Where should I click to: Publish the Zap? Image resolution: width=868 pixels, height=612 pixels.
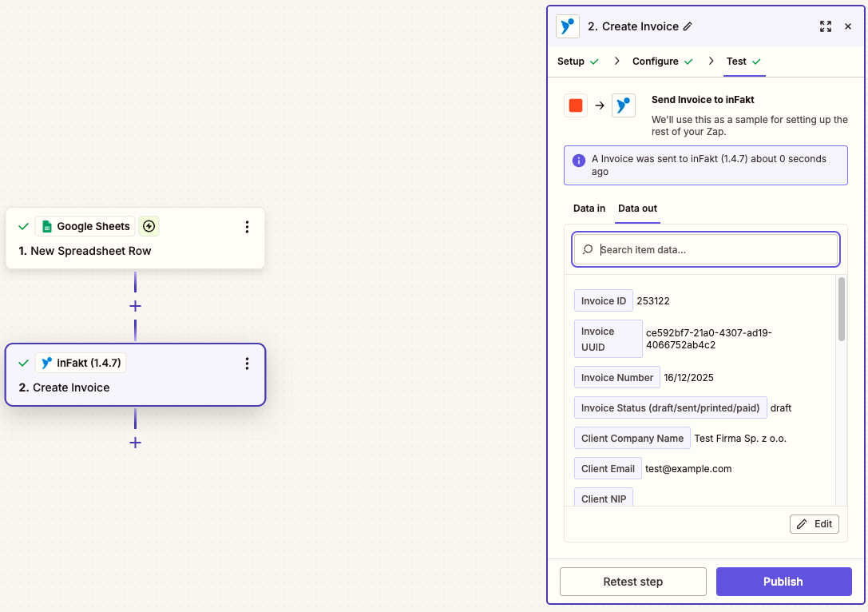[x=783, y=582]
